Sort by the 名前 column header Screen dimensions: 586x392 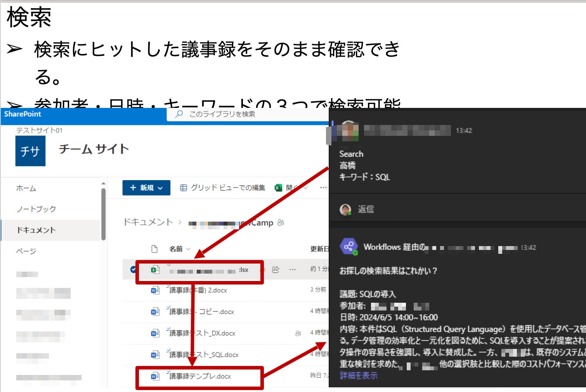[x=180, y=249]
